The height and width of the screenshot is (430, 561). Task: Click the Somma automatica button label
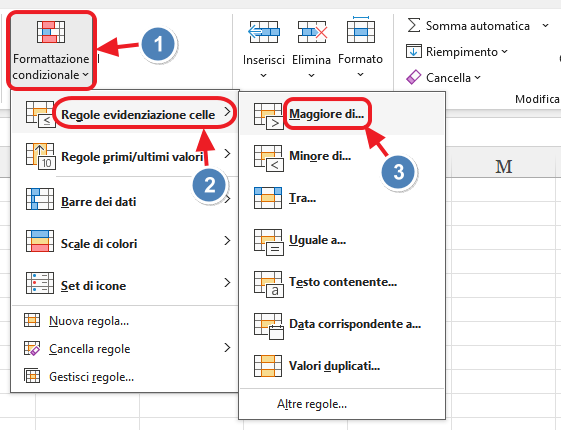(478, 26)
